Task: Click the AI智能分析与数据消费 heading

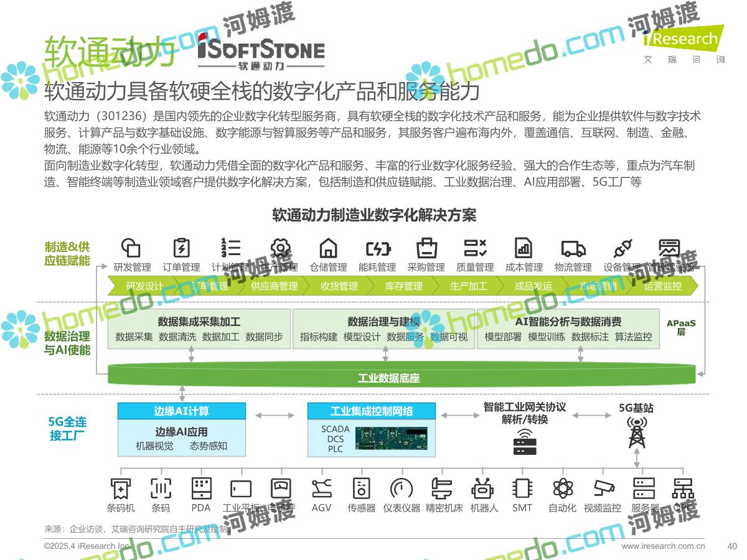Action: pyautogui.click(x=568, y=322)
